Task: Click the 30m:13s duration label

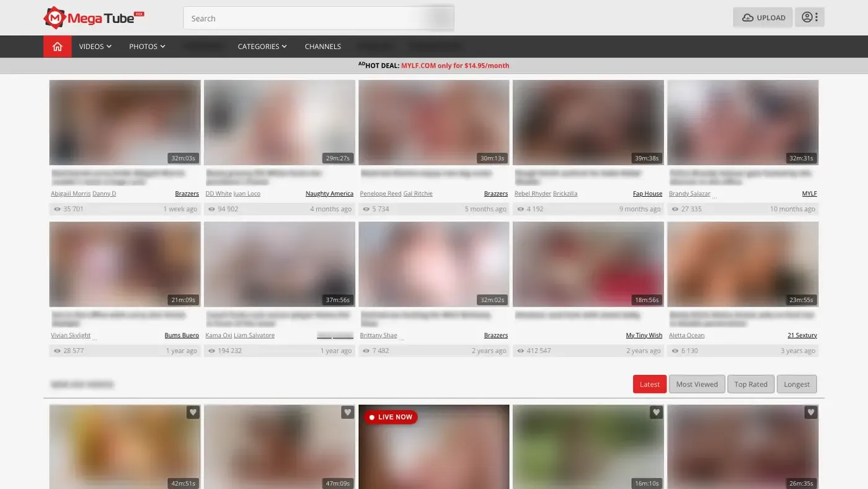Action: [x=492, y=158]
